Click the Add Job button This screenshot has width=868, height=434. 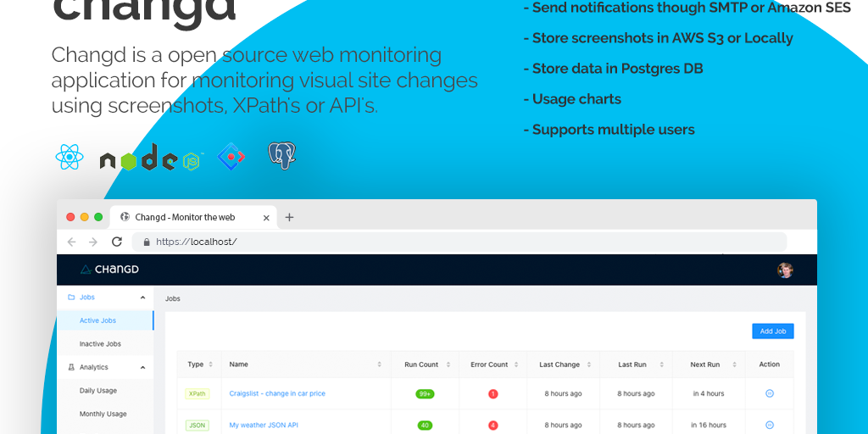[x=773, y=331]
